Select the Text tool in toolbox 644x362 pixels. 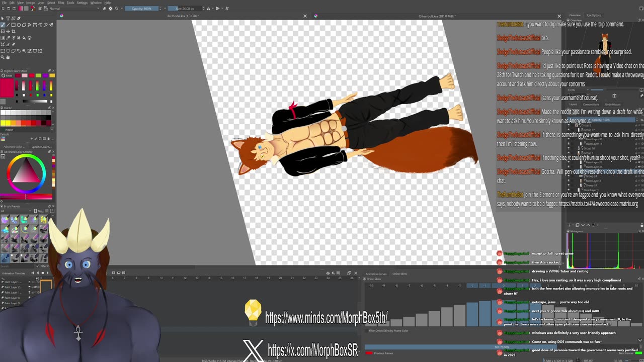pyautogui.click(x=8, y=18)
